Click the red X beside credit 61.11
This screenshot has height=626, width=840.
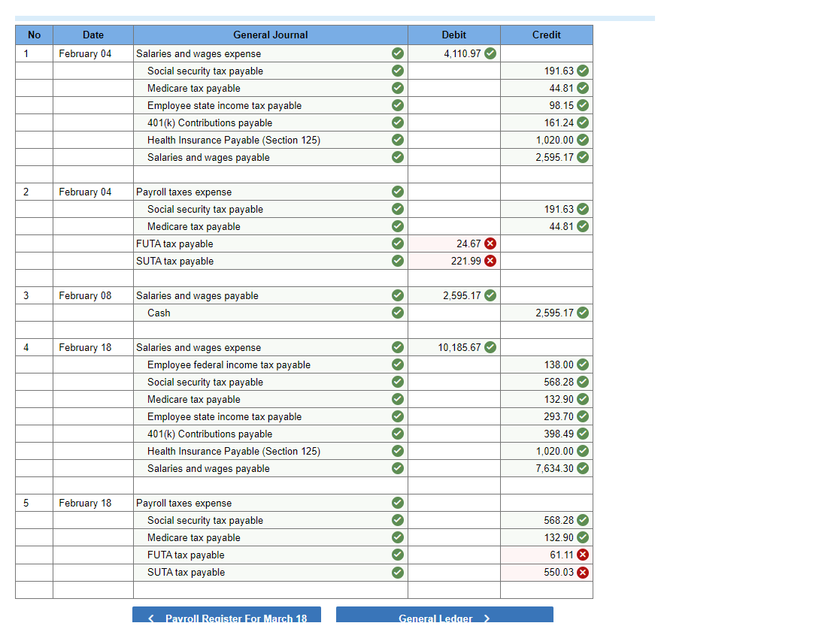coord(583,555)
